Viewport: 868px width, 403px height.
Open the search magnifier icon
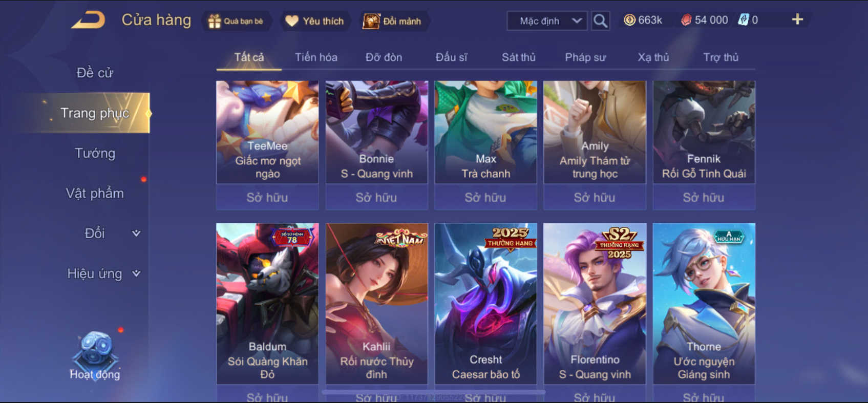(x=600, y=21)
